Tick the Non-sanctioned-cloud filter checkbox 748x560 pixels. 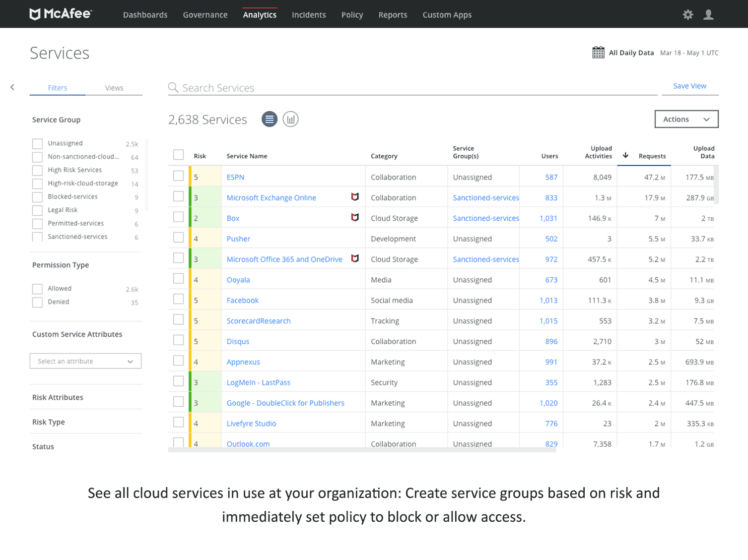[37, 157]
